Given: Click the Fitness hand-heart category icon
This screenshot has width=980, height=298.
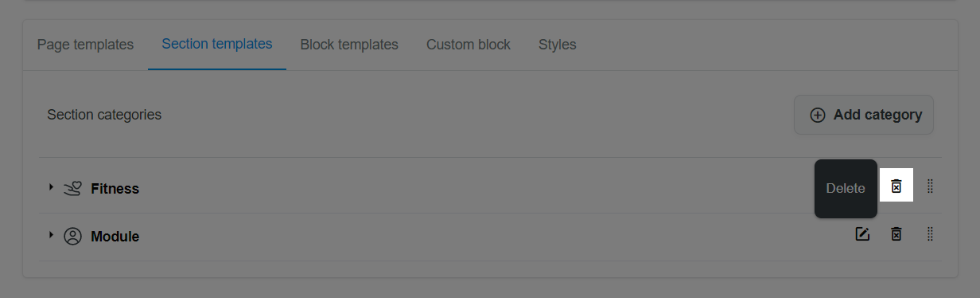Looking at the screenshot, I should 72,189.
